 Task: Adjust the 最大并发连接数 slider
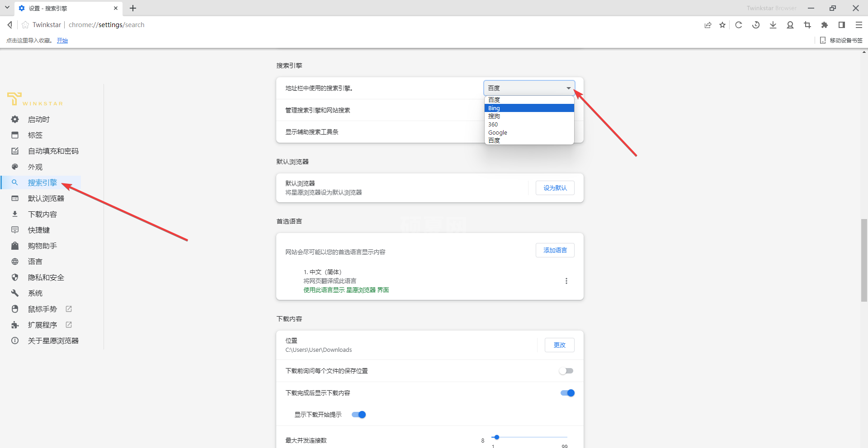[529, 437]
